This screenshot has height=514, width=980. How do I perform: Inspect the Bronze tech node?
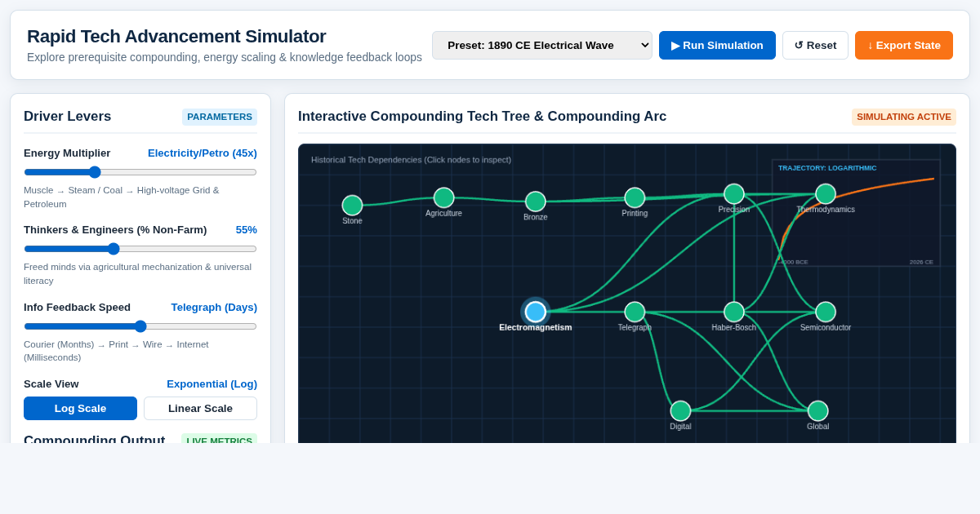[x=536, y=202]
